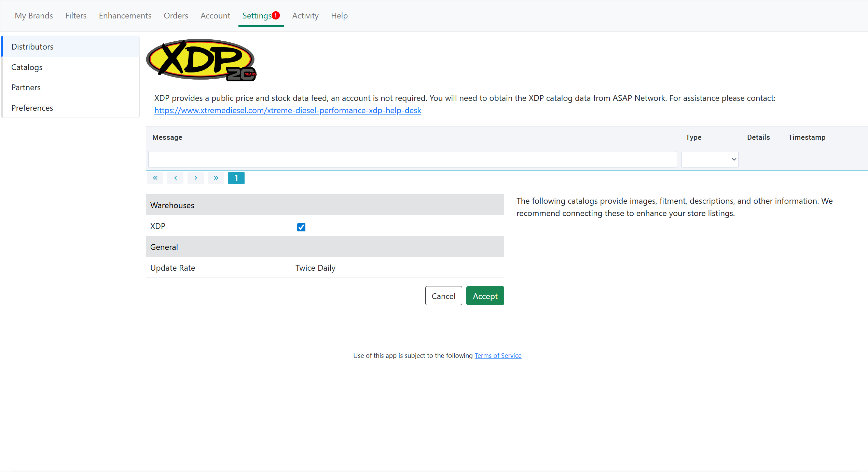Select page 1 in pagination

pos(236,178)
